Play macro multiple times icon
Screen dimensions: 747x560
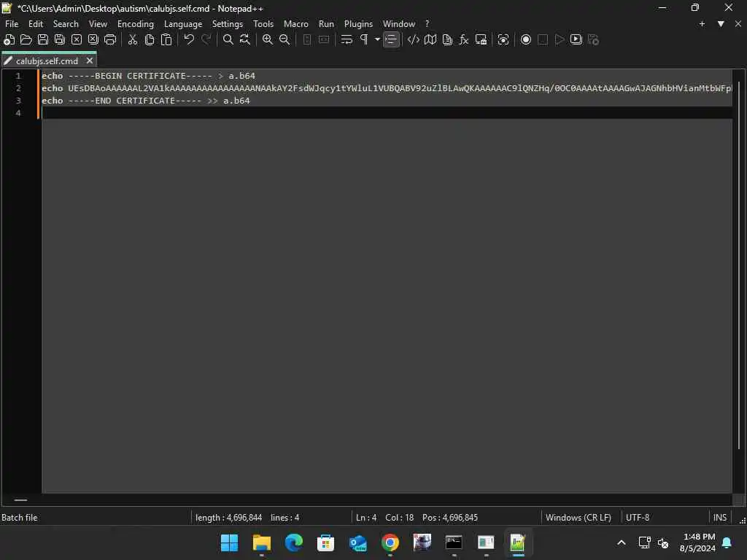[576, 39]
